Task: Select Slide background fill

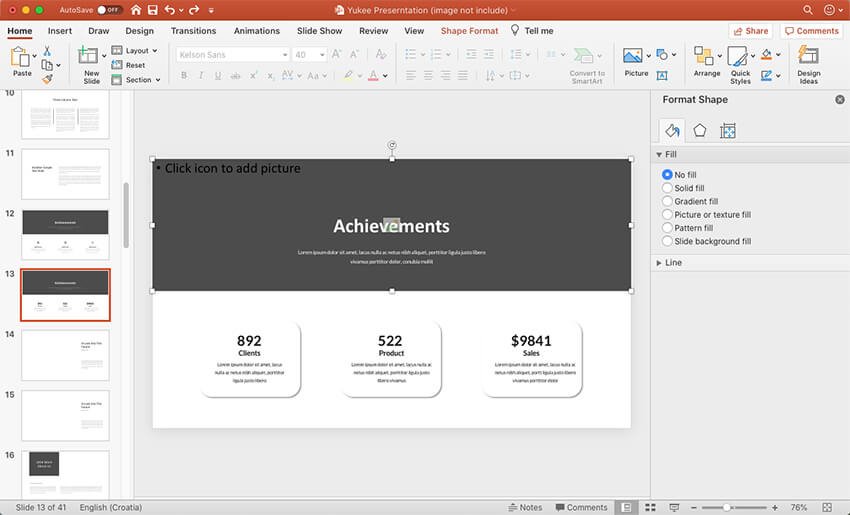Action: pos(706,241)
